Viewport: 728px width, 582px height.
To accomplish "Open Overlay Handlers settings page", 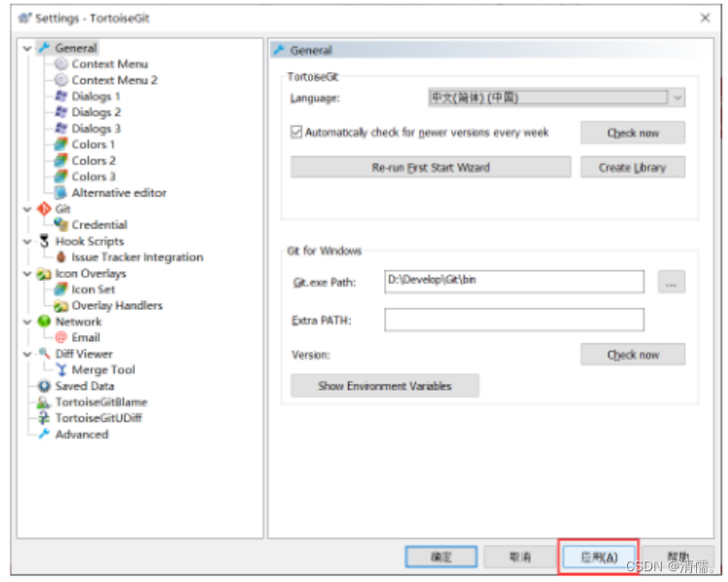I will pos(117,305).
